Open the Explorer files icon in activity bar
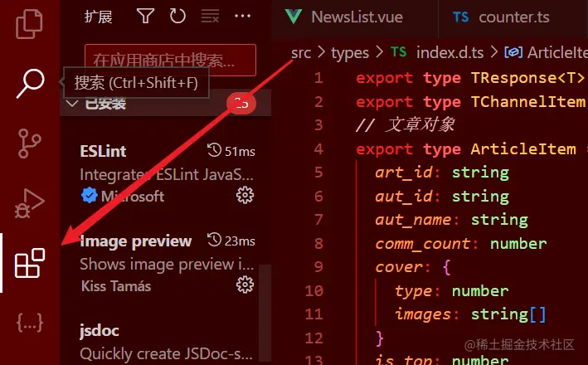Image resolution: width=588 pixels, height=365 pixels. point(29,24)
